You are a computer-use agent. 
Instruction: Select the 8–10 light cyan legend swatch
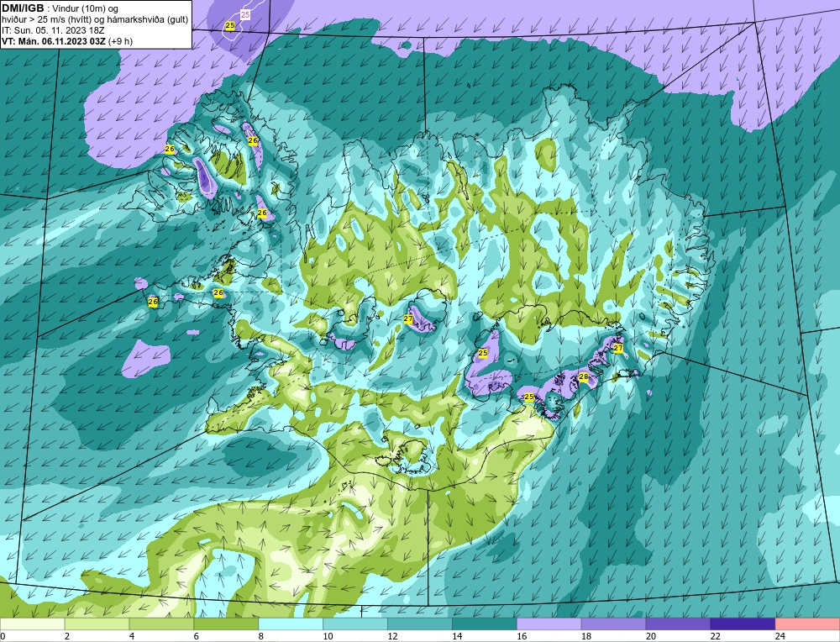coord(291,624)
